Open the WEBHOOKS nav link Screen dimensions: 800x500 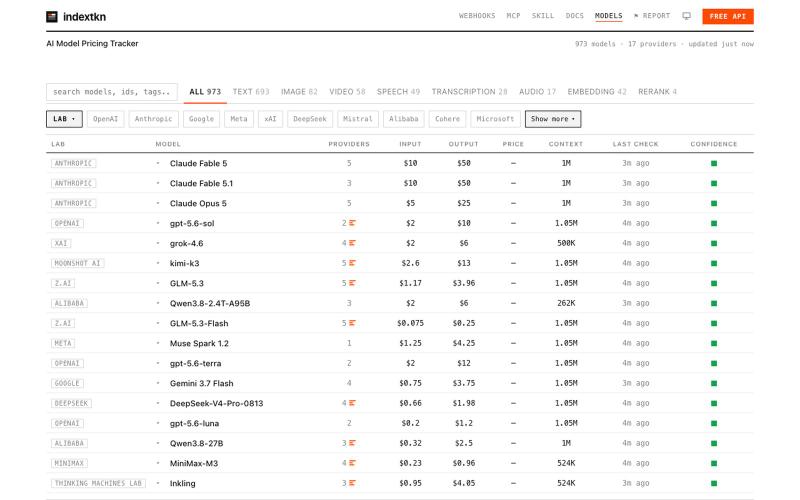(x=477, y=16)
